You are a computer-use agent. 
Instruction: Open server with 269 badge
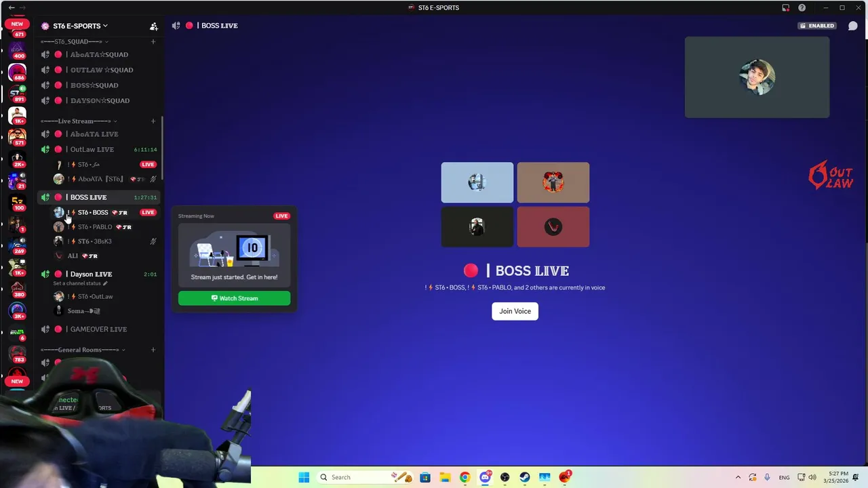[x=18, y=245]
